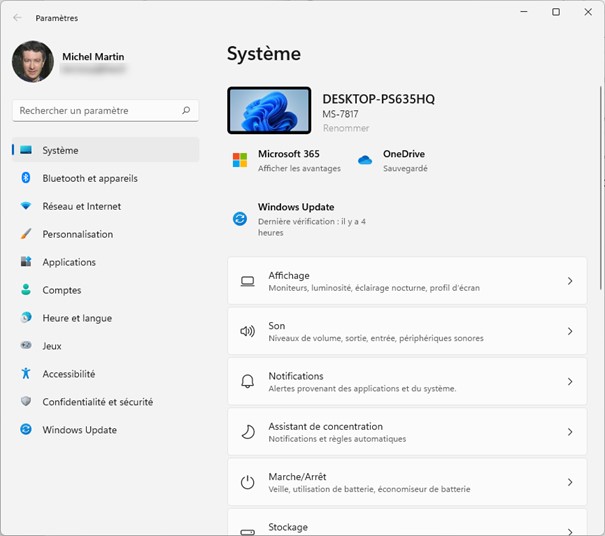The image size is (605, 536).
Task: Click the OneDrive cloud icon
Action: [x=365, y=160]
